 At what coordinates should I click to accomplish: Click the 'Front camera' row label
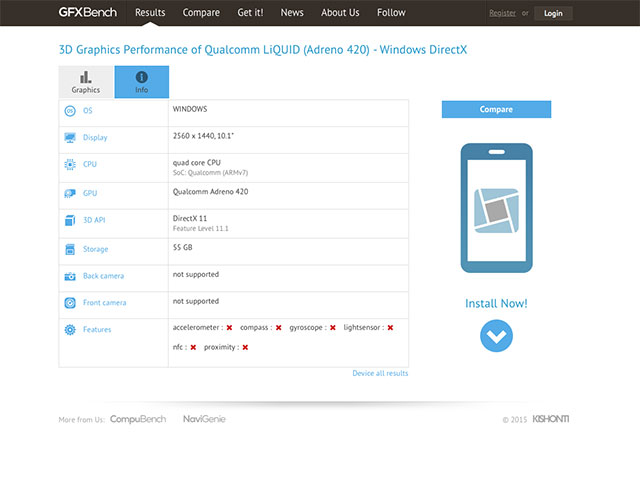pos(104,303)
